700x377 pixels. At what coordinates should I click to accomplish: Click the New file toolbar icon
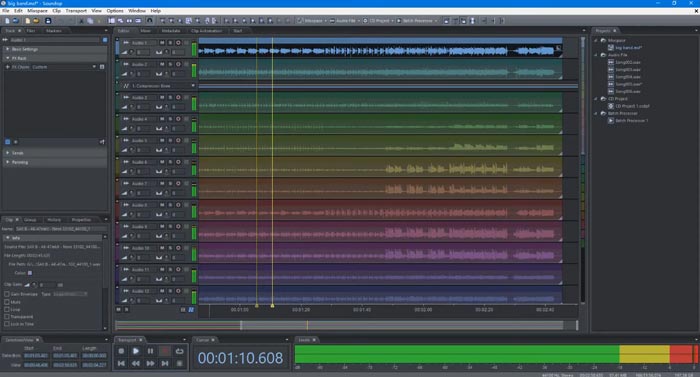point(7,21)
